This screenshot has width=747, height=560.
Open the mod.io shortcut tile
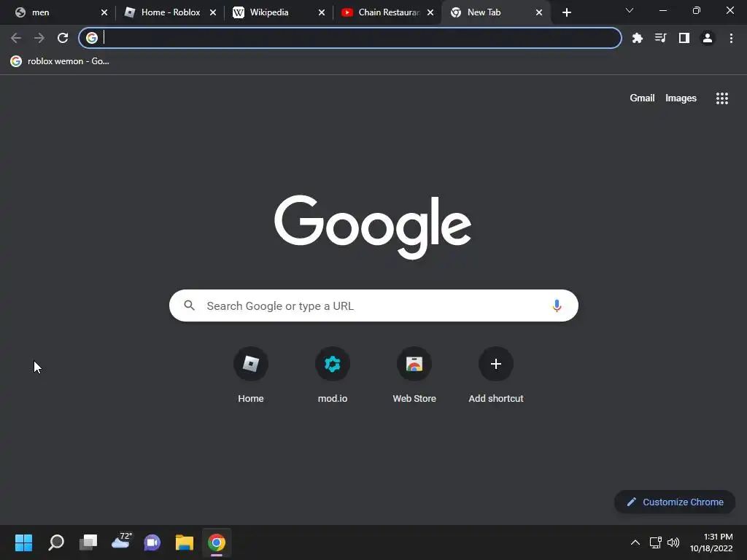333,376
